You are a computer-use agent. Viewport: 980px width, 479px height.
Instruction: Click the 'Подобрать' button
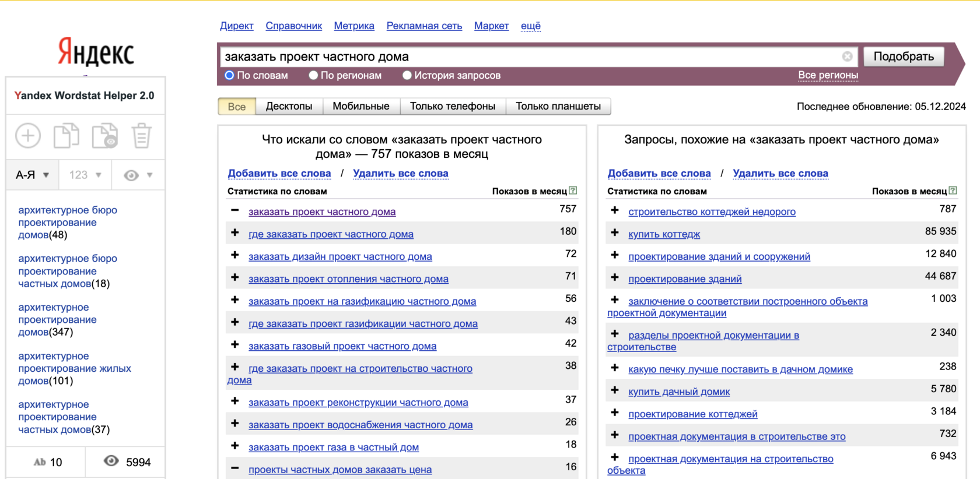[904, 57]
